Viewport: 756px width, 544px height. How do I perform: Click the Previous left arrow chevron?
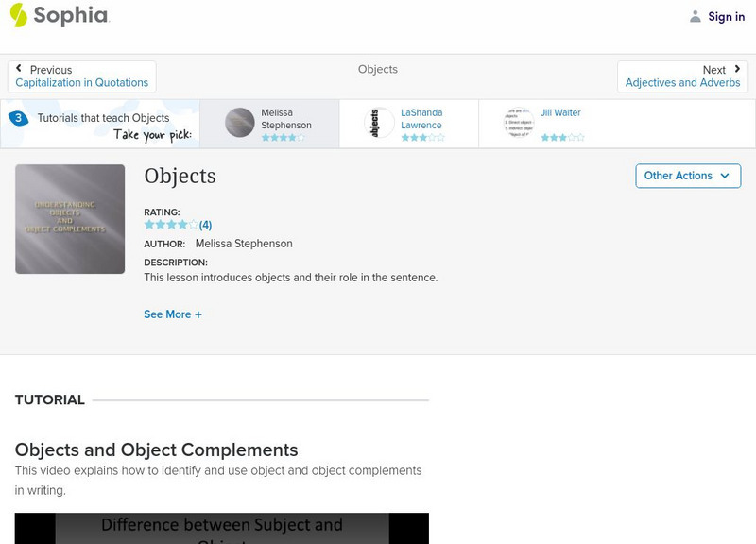click(19, 68)
